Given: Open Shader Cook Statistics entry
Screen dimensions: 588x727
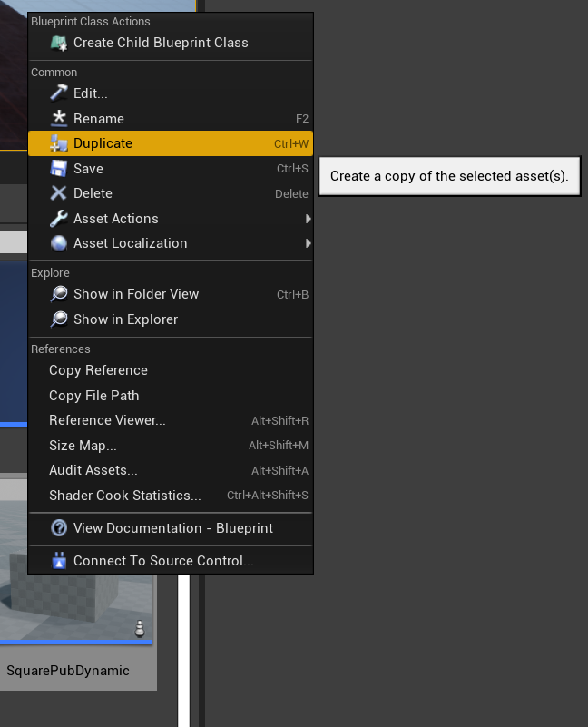Looking at the screenshot, I should (171, 496).
